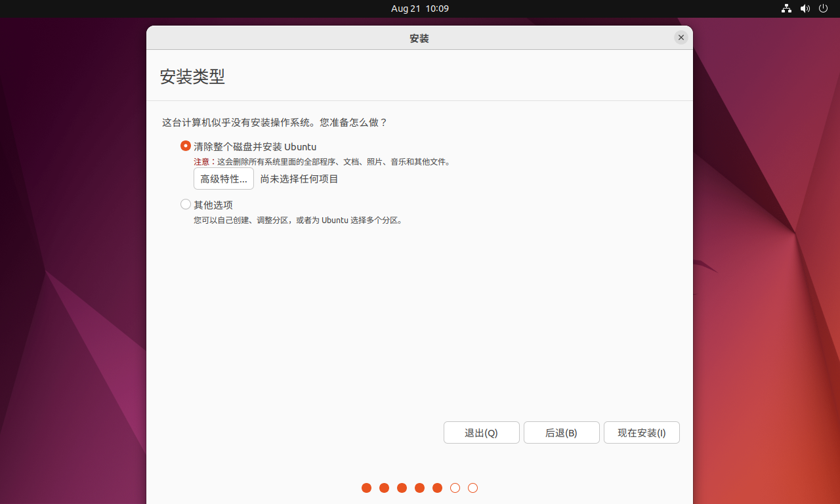
Task: Click the volume speaker icon in top bar
Action: [x=805, y=9]
